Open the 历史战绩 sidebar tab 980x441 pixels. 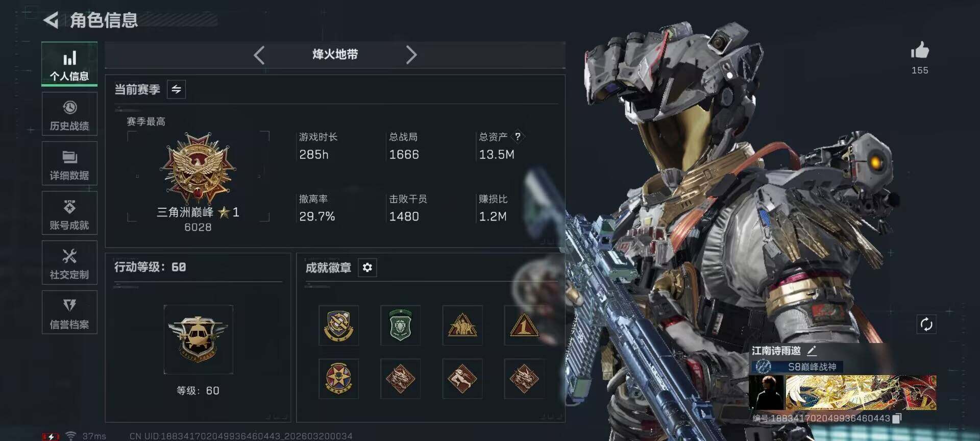(x=69, y=114)
